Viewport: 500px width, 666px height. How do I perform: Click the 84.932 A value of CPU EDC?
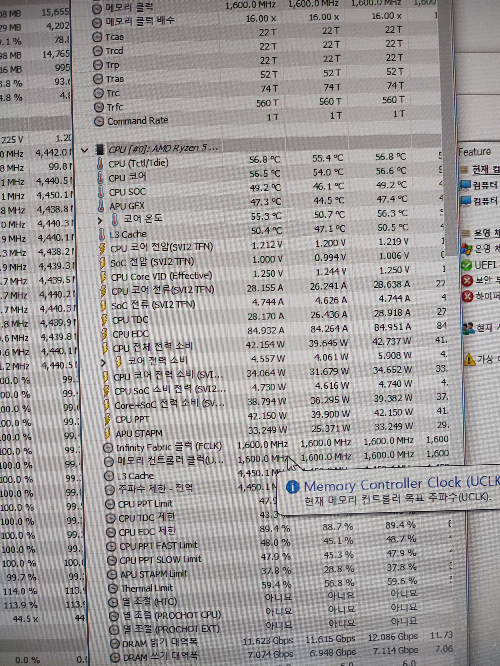266,330
